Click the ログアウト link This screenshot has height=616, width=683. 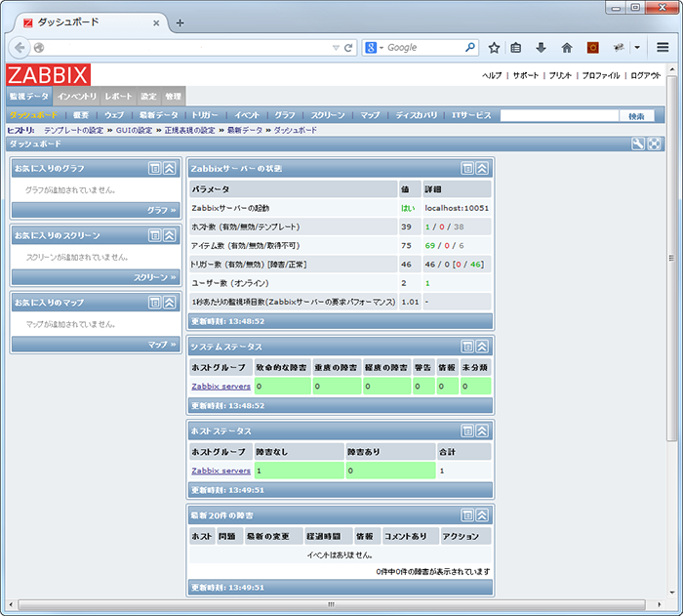coord(645,75)
